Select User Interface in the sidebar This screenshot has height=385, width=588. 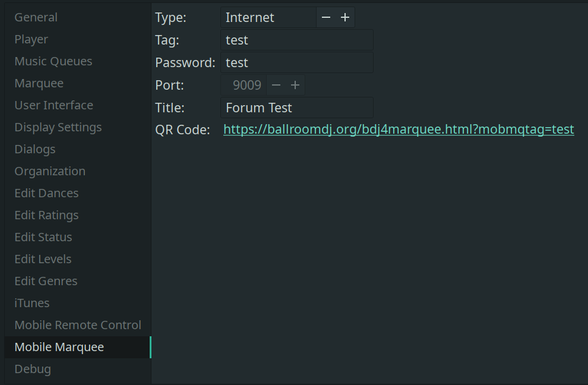(54, 106)
